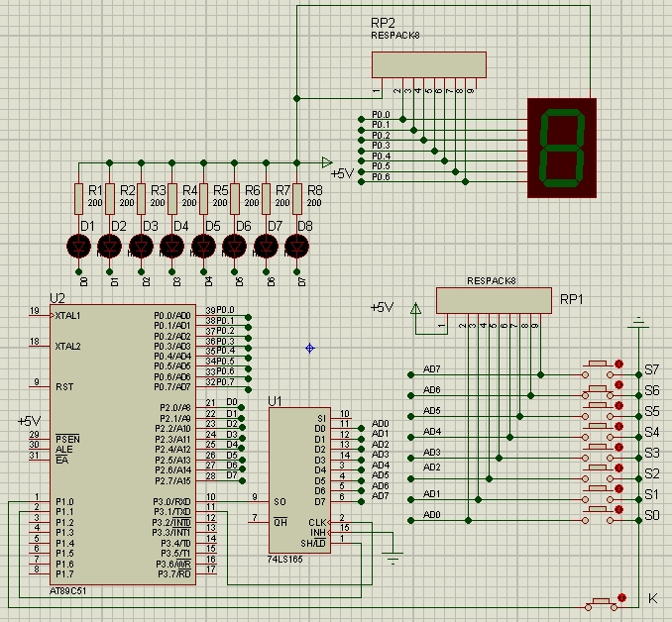The height and width of the screenshot is (622, 672).
Task: Click the P3.0/RXD pin label on U2
Action: click(171, 501)
